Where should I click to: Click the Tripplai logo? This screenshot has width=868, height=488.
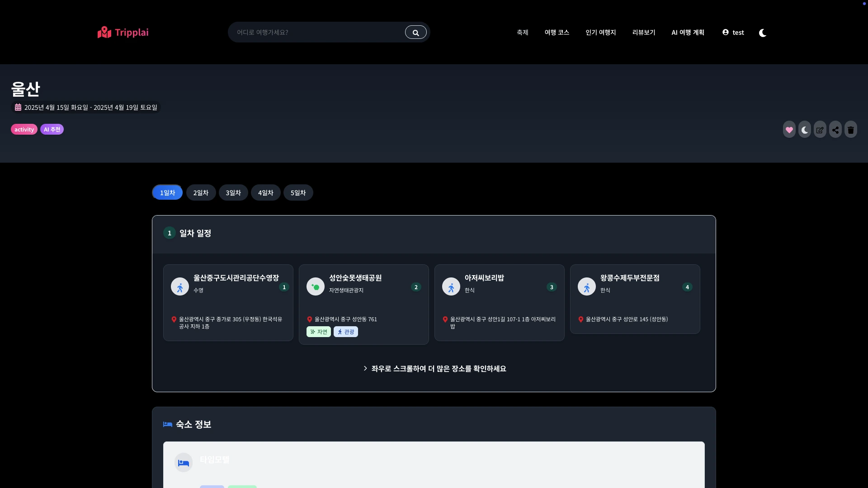coord(123,32)
